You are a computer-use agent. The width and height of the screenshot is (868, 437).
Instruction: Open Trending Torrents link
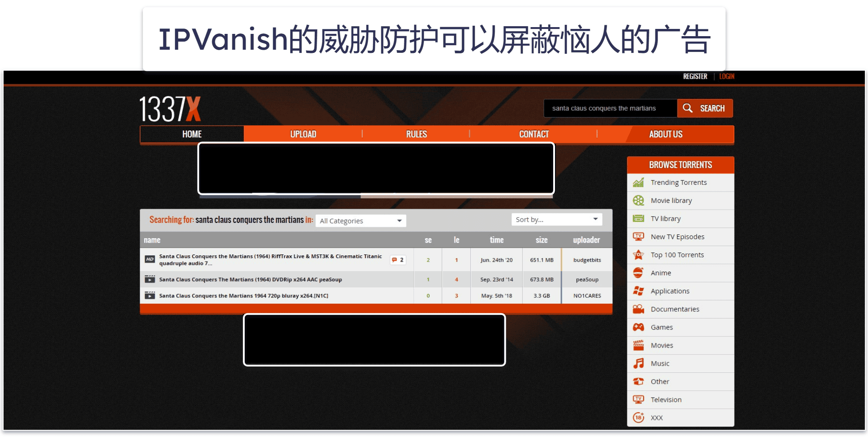(x=678, y=183)
